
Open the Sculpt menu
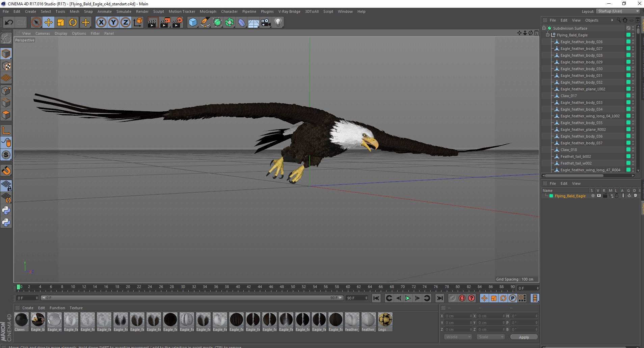pos(158,11)
